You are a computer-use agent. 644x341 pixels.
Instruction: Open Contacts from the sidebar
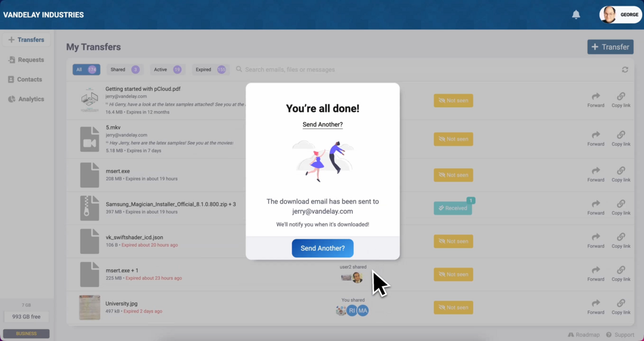pos(29,79)
